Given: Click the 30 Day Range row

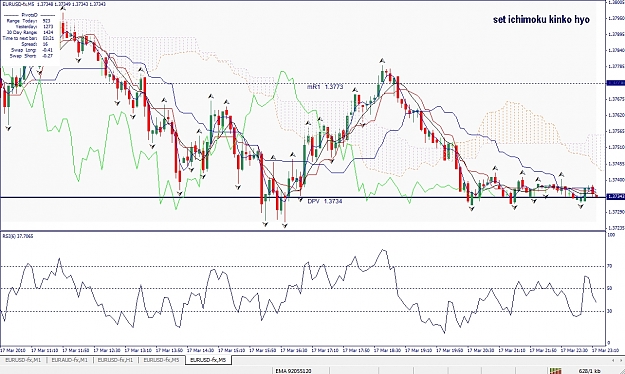Looking at the screenshot, I should coord(29,33).
